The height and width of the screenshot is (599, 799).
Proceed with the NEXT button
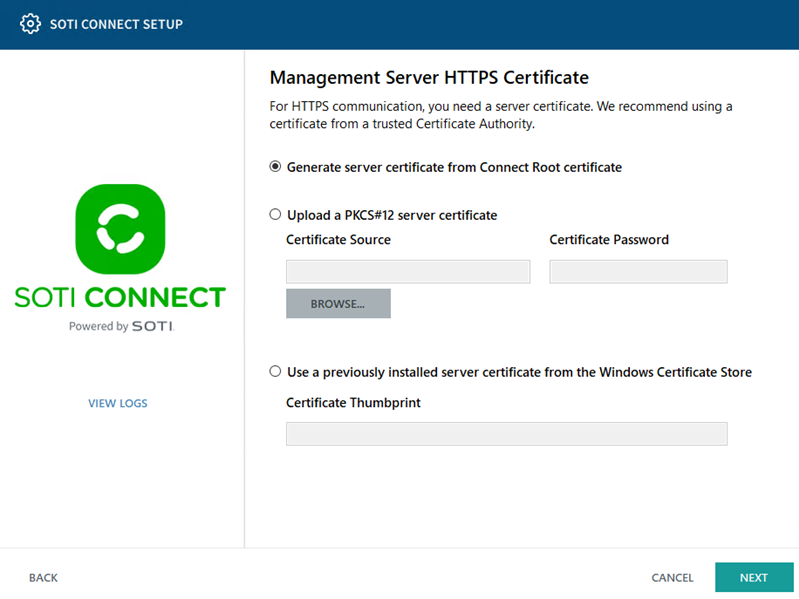(x=754, y=577)
